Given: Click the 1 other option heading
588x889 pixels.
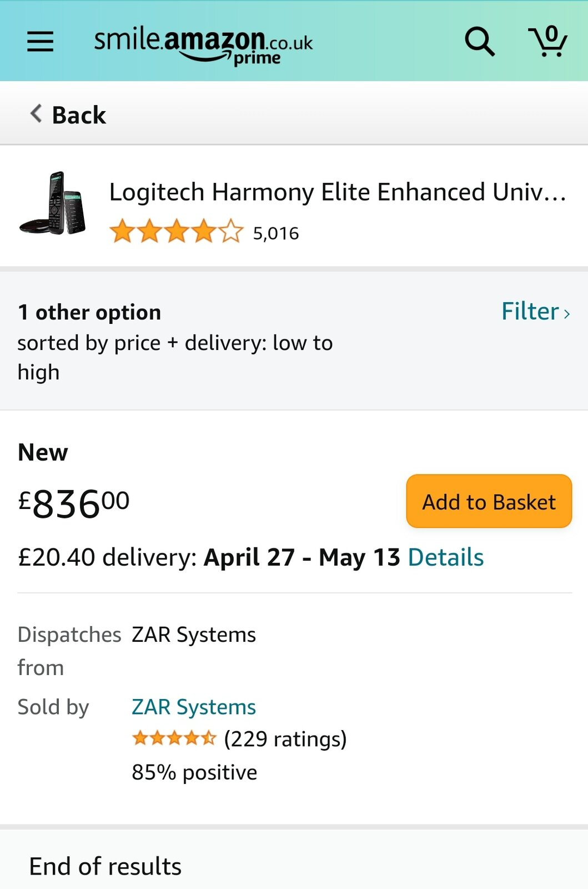Looking at the screenshot, I should (x=89, y=312).
